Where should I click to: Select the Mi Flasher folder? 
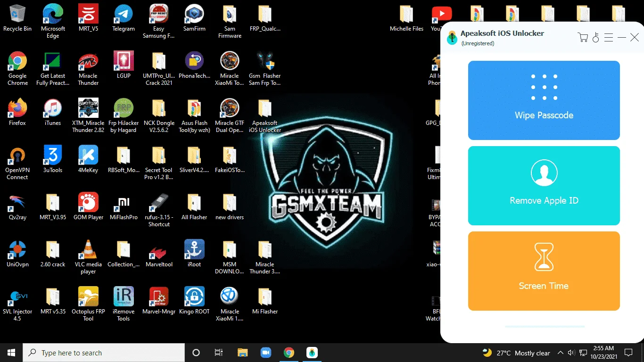265,301
